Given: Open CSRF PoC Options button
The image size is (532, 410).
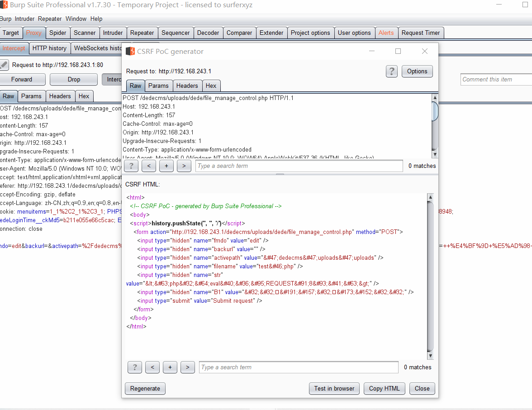Looking at the screenshot, I should pyautogui.click(x=417, y=72).
